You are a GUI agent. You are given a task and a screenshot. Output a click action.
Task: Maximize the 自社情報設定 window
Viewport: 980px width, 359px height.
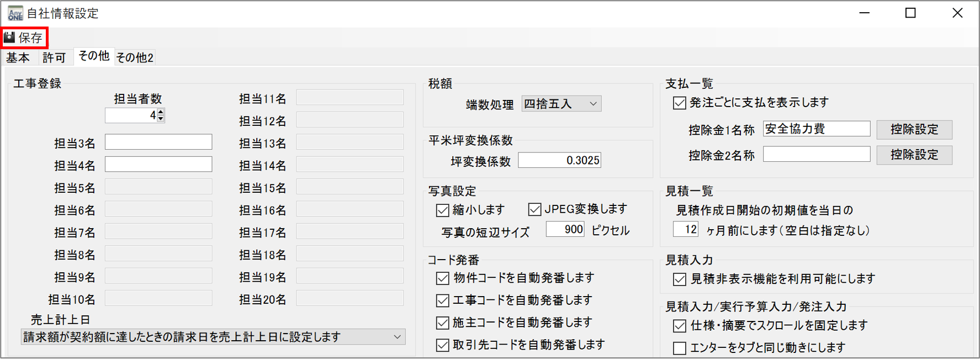click(x=910, y=13)
